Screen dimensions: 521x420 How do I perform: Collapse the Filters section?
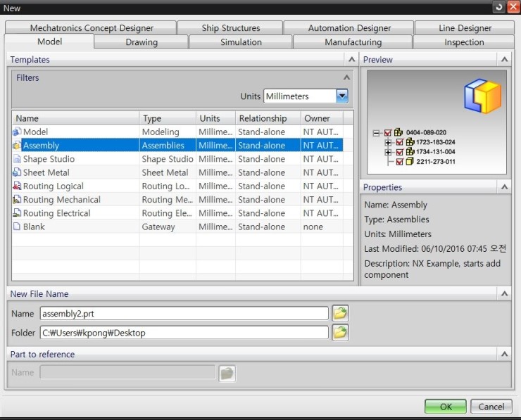click(x=346, y=78)
